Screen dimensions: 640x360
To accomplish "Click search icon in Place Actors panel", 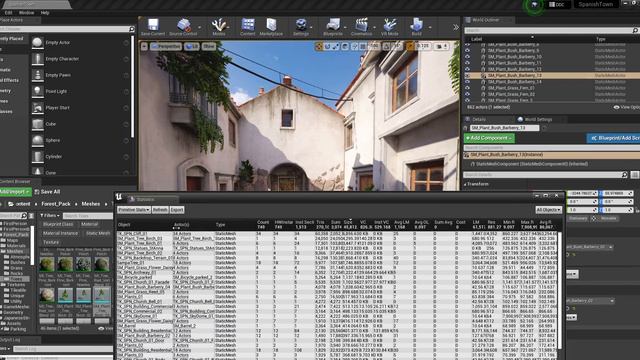I will (131, 29).
